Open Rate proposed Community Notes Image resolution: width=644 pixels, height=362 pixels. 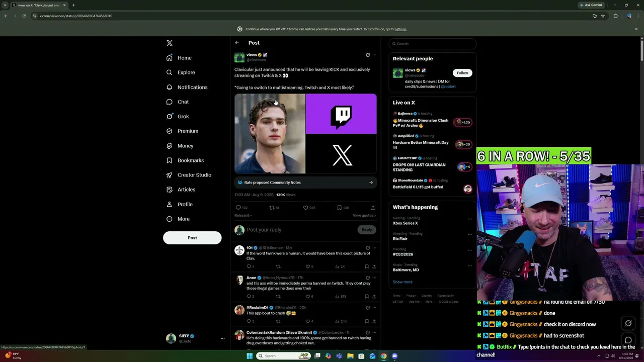pos(305,183)
